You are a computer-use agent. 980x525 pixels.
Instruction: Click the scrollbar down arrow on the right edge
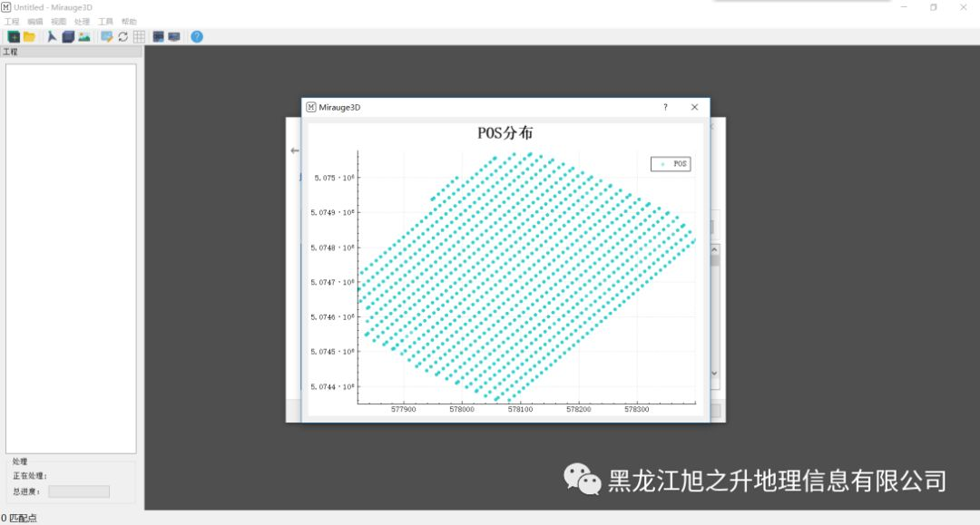[x=714, y=373]
